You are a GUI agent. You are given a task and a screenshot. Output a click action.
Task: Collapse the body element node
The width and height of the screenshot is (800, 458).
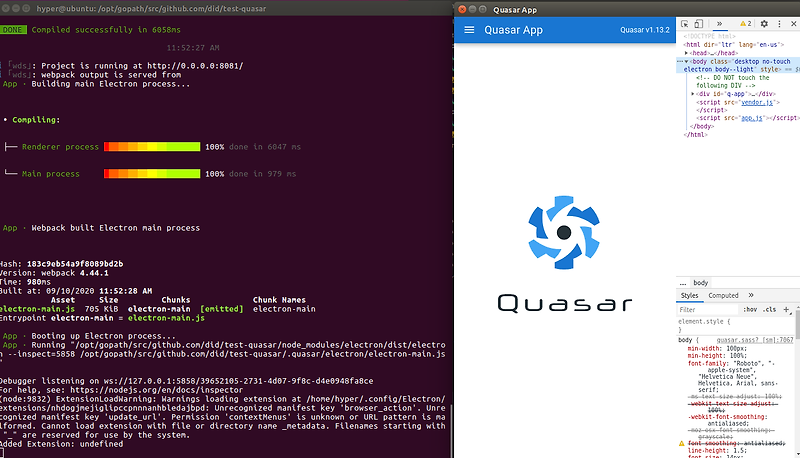point(687,61)
